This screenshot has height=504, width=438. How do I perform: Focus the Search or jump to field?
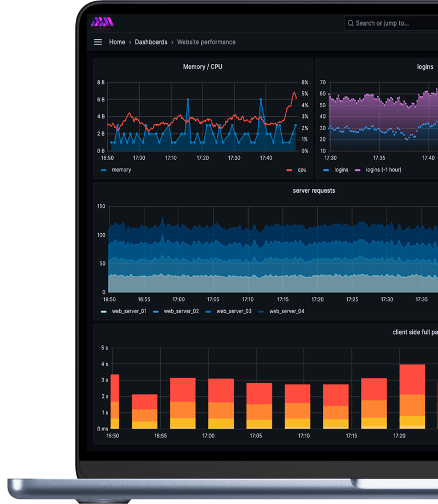(391, 23)
